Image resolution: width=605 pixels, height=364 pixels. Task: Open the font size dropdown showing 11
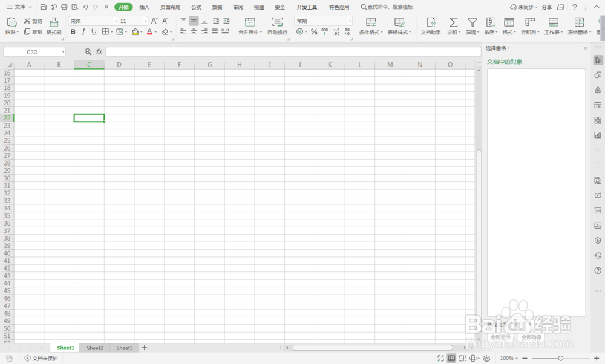tap(145, 21)
